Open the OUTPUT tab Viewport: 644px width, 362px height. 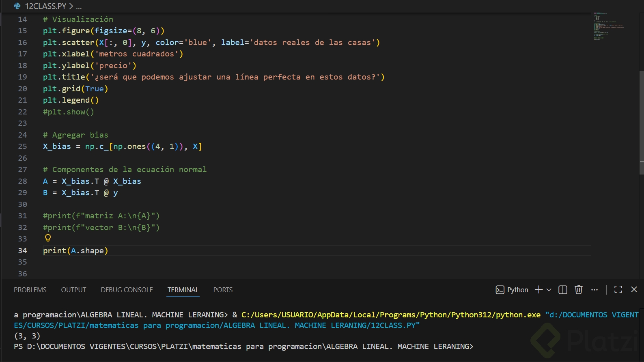tap(73, 290)
